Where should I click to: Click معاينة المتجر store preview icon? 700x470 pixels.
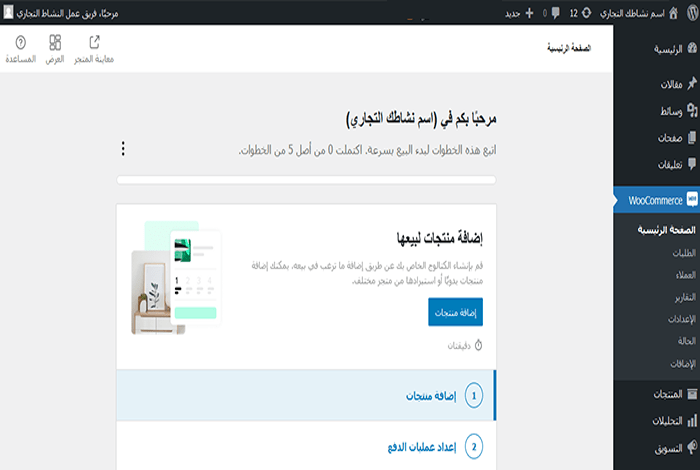(x=94, y=42)
